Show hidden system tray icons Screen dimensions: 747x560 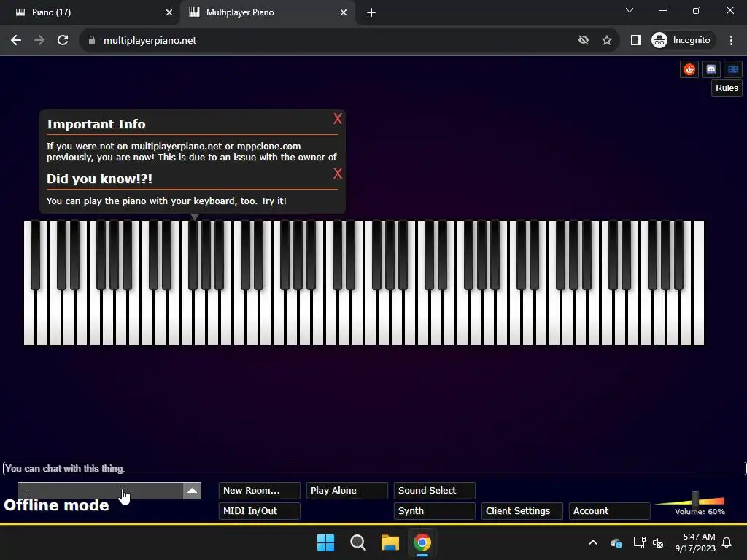coord(592,542)
